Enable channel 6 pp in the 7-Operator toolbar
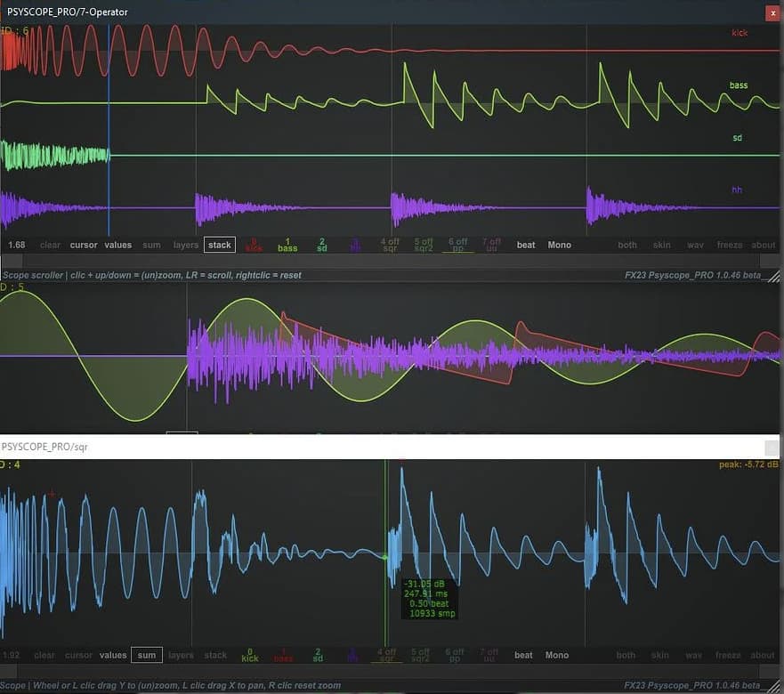 tap(457, 245)
